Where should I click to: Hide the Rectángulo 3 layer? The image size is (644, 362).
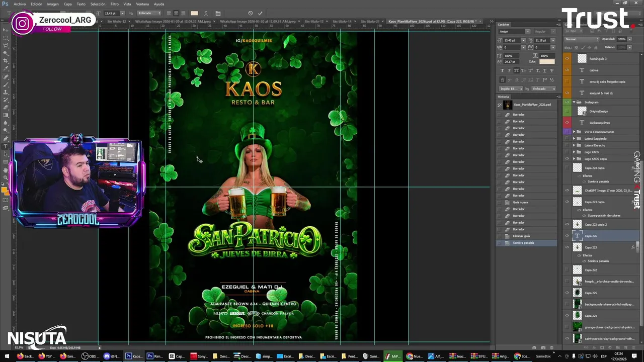567,59
